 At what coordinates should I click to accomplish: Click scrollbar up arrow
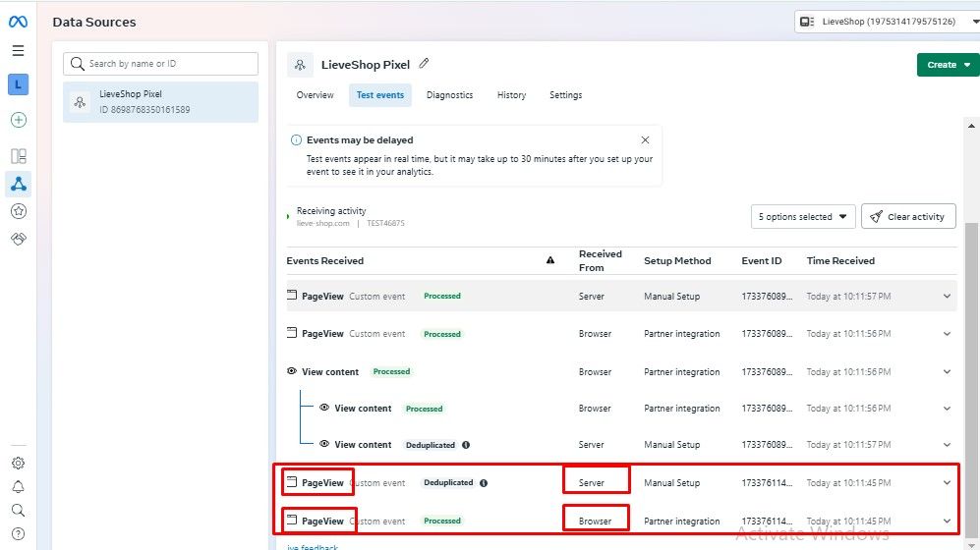[971, 126]
